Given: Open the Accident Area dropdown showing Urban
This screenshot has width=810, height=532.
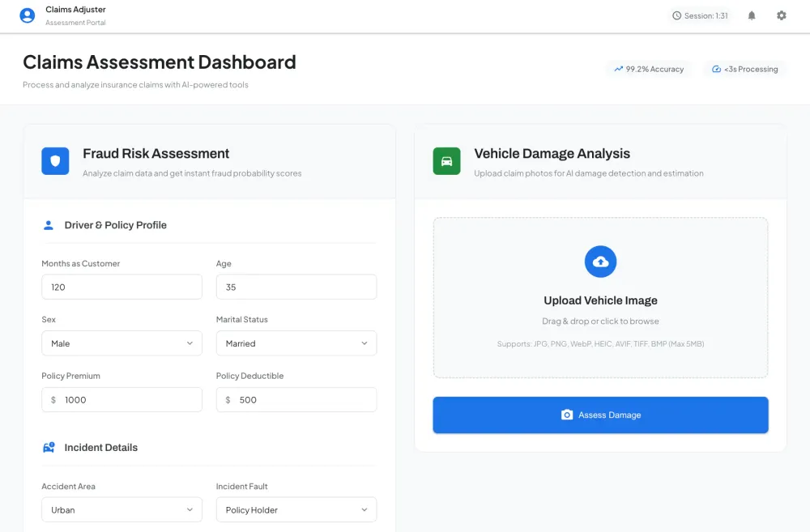Looking at the screenshot, I should point(122,510).
